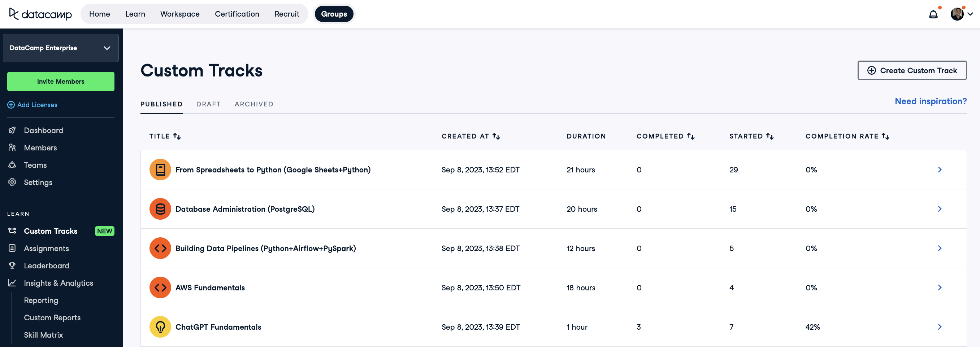This screenshot has width=980, height=347.
Task: Click the notifications bell icon
Action: coord(933,14)
